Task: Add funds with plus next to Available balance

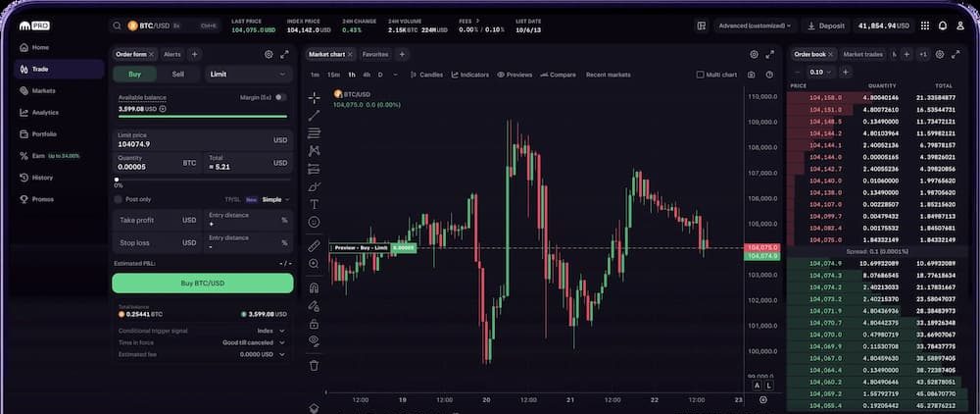Action: tap(163, 109)
